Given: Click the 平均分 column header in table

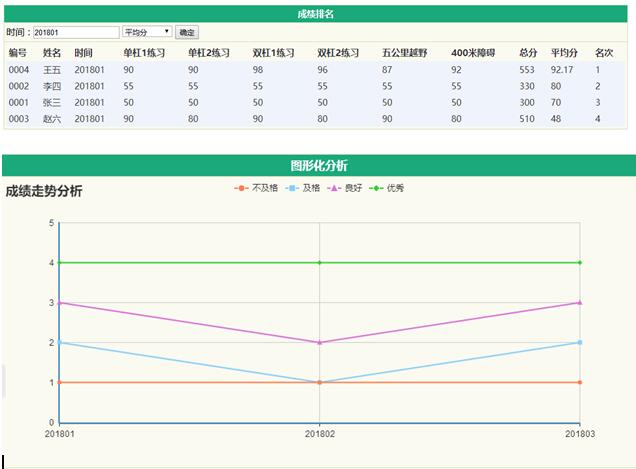Looking at the screenshot, I should click(x=564, y=53).
